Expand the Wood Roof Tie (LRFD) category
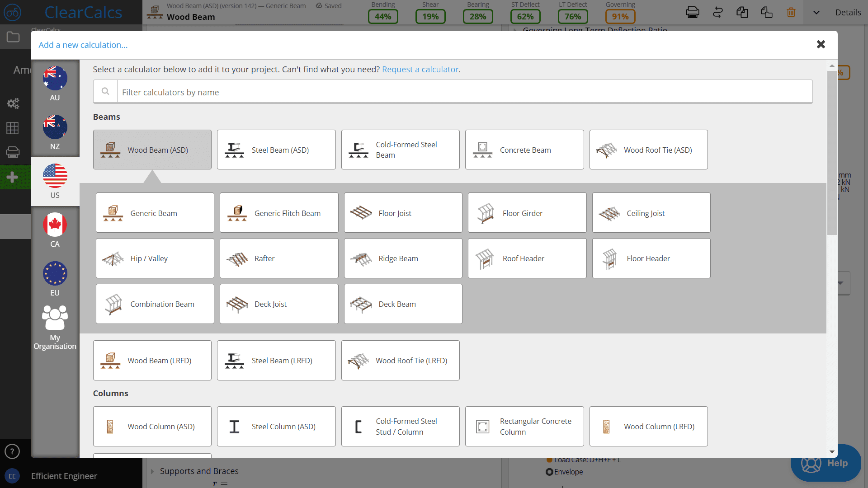The image size is (868, 488). (x=400, y=360)
